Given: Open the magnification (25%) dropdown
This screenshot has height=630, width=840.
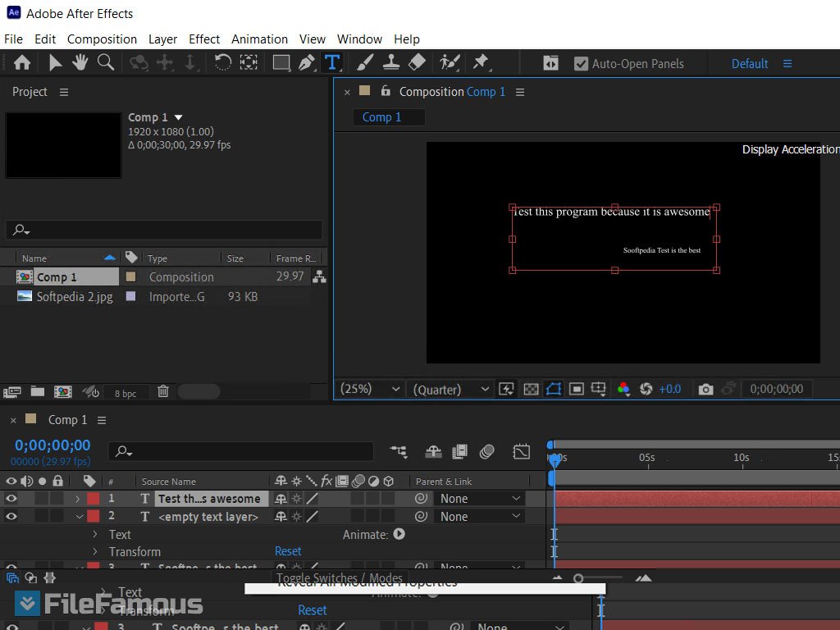Looking at the screenshot, I should coord(370,389).
